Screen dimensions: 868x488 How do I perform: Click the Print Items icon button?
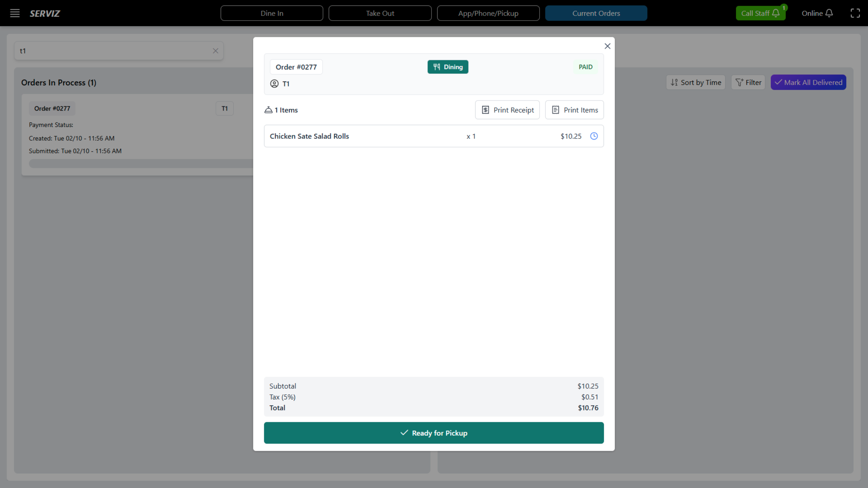coord(556,110)
